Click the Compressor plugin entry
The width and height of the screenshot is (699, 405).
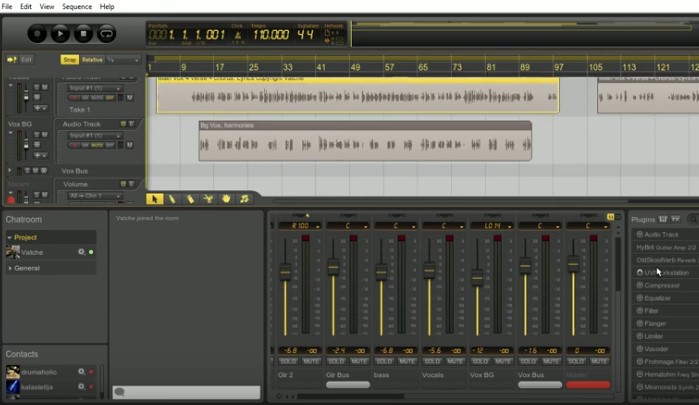tap(661, 285)
